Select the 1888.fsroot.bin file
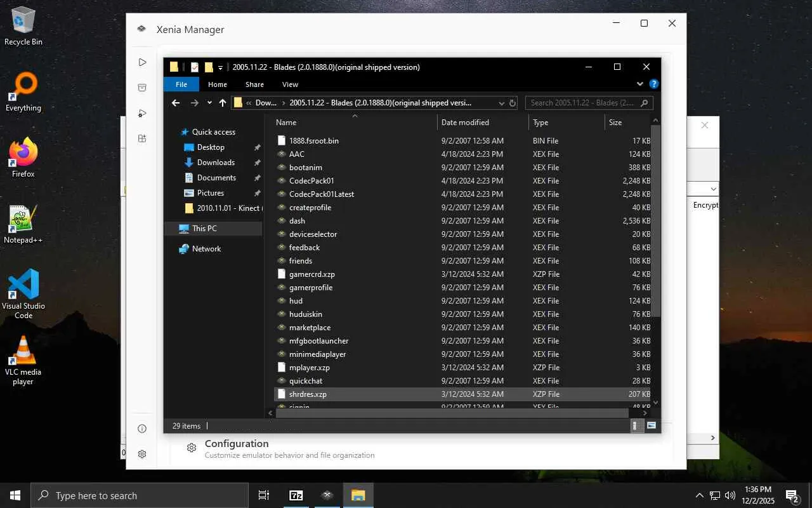This screenshot has height=508, width=812. point(462,141)
